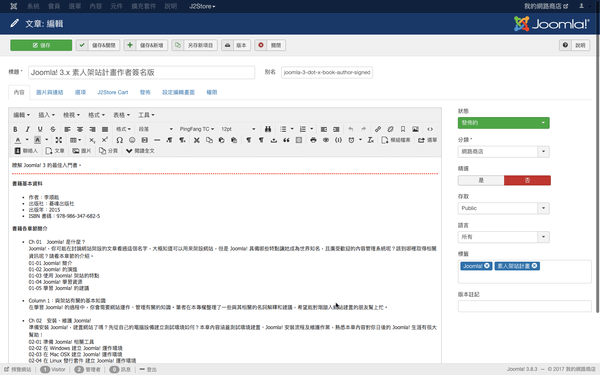Toggle italic text formatting

[x=28, y=129]
